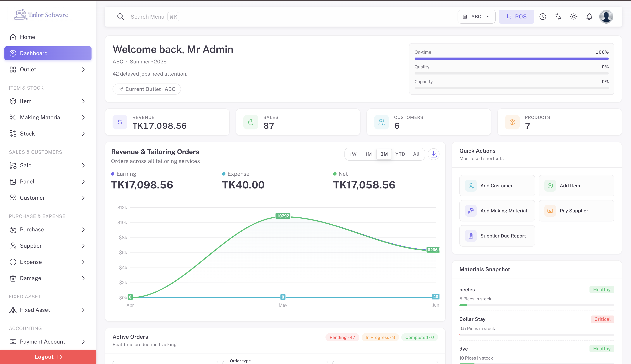The image size is (631, 364).
Task: Click the Home house icon
Action: pos(13,37)
